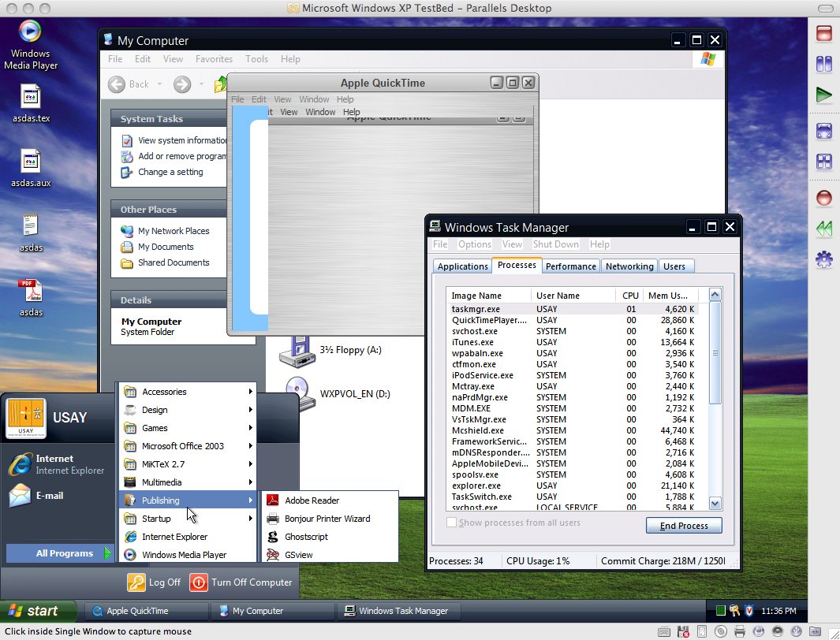Open GSview from Publishing submenu
This screenshot has height=640, width=840.
(330, 555)
